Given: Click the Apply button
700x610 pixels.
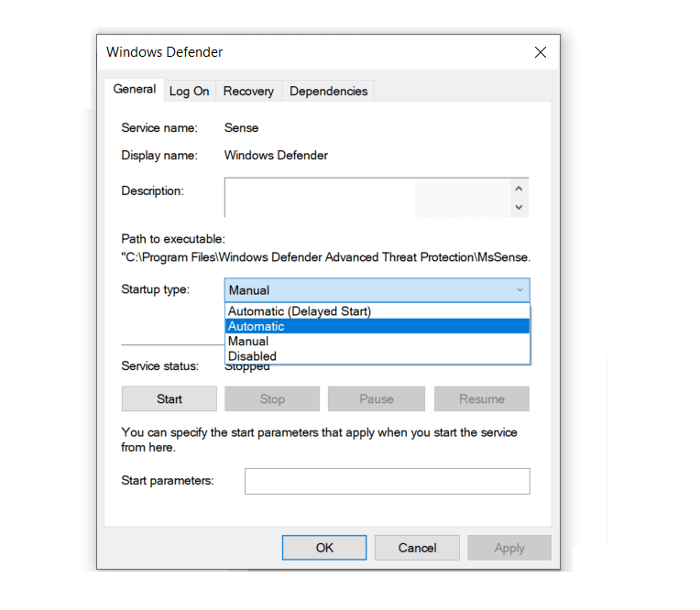Looking at the screenshot, I should (x=509, y=548).
